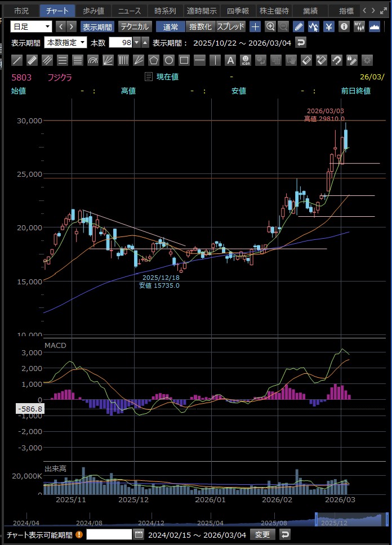392x545 pixels.
Task: Open the calendar date picker icon
Action: (x=139, y=534)
